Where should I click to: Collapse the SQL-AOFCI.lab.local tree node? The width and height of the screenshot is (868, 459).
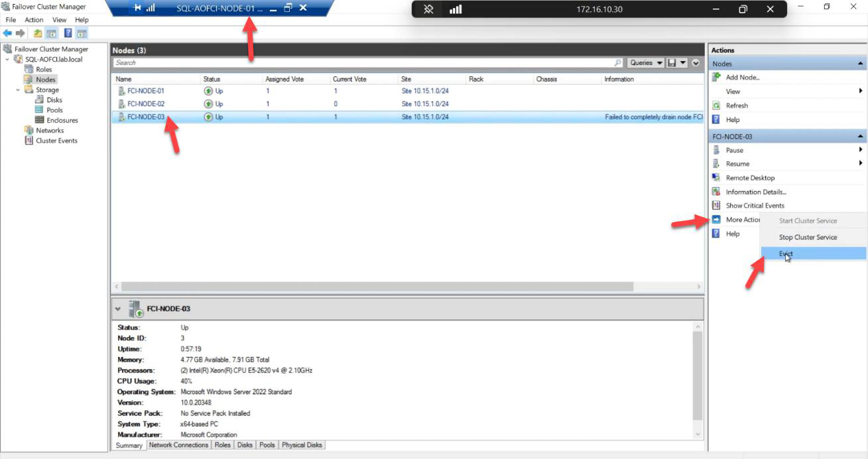7,59
